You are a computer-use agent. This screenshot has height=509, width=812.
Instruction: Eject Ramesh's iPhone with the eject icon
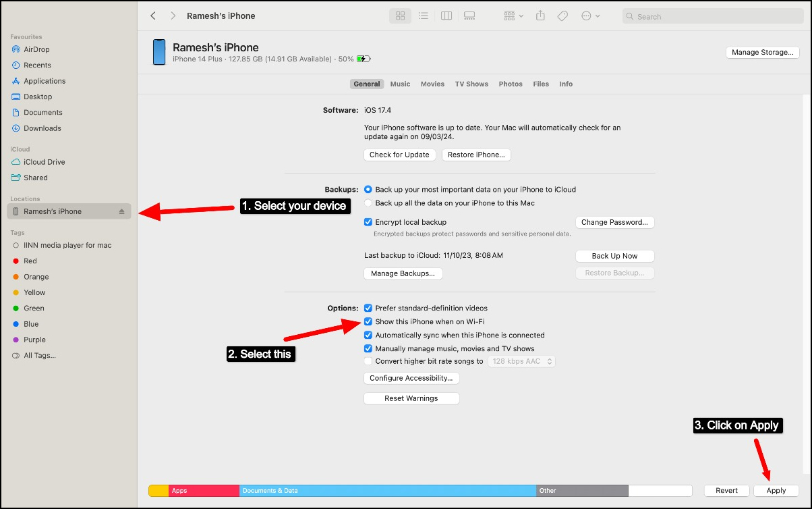tap(122, 211)
